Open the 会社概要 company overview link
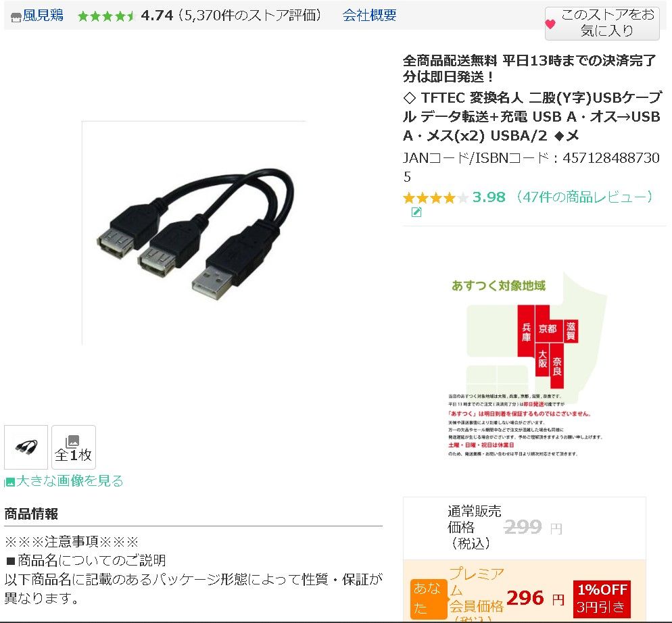Viewport: 672px width, 623px height. point(369,16)
